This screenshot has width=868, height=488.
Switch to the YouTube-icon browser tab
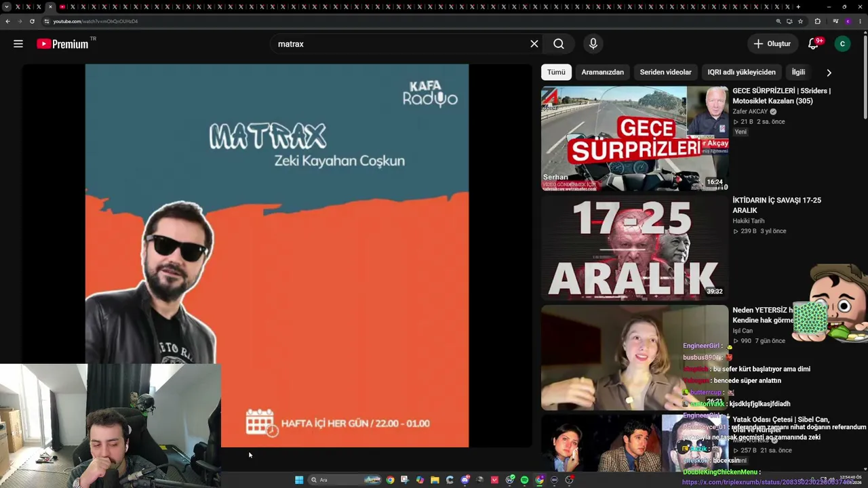click(62, 7)
